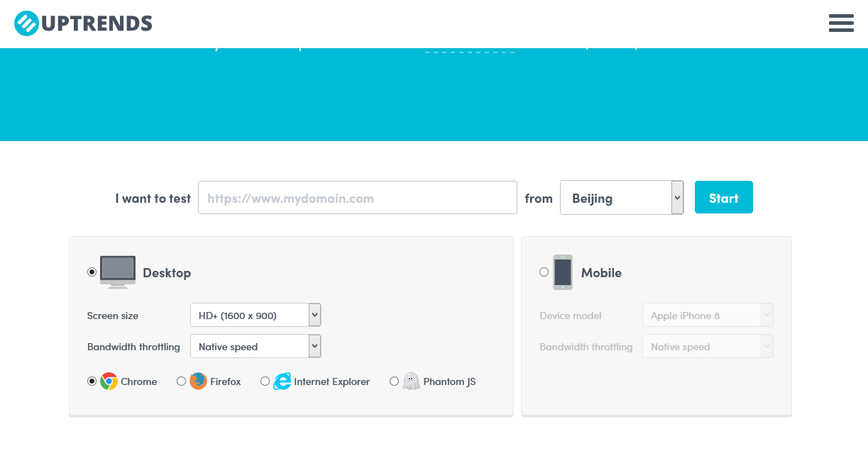The image size is (868, 463).
Task: Open the hamburger navigation menu
Action: coord(841,23)
